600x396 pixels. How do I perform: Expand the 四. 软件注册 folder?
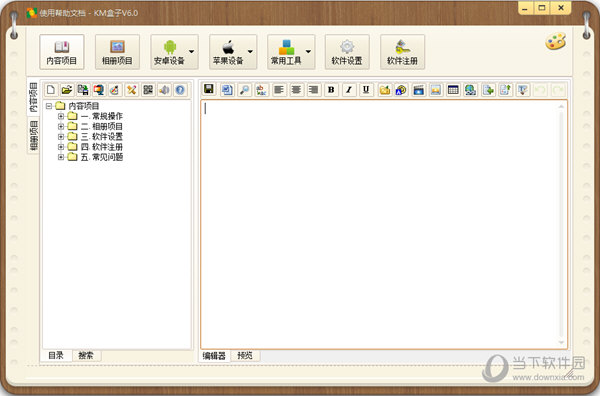[61, 147]
